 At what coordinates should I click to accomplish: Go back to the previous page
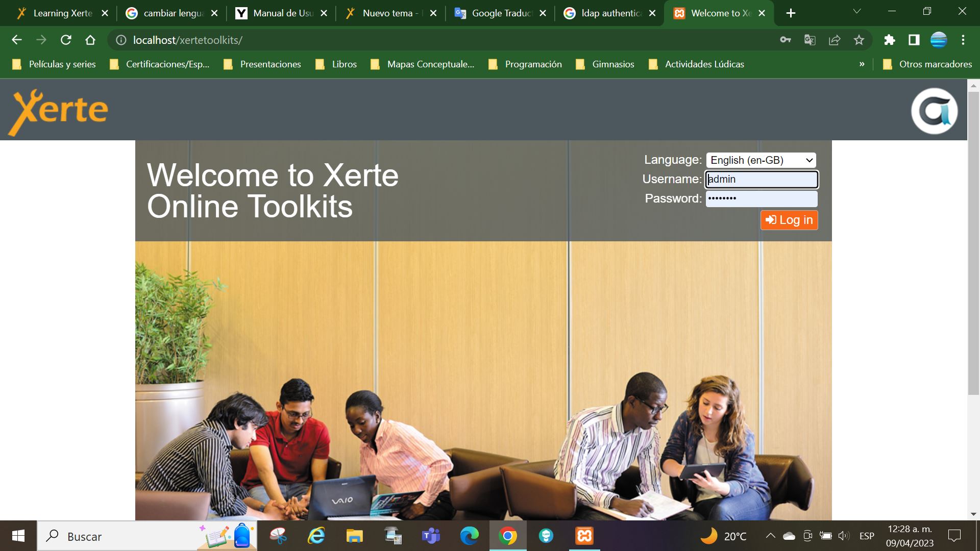click(x=17, y=40)
